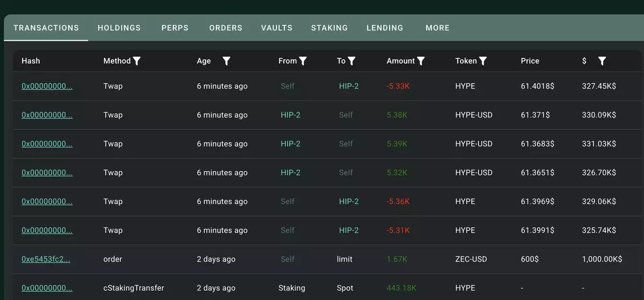Go to the VAULTS tab
644x300 pixels.
point(277,28)
